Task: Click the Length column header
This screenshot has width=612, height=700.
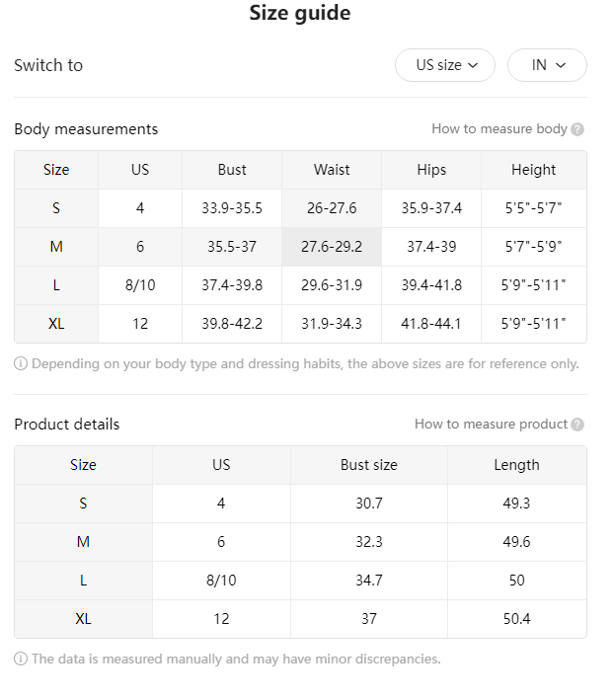Action: coord(517,465)
